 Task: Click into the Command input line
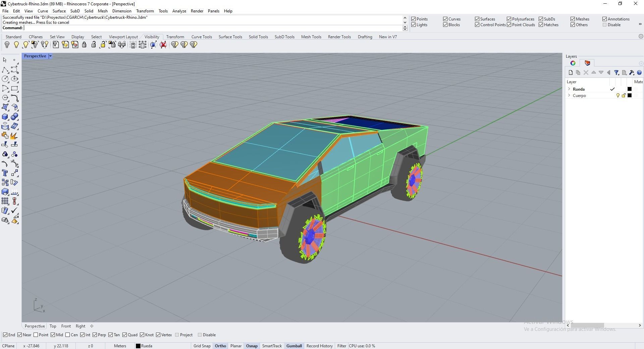(x=213, y=28)
